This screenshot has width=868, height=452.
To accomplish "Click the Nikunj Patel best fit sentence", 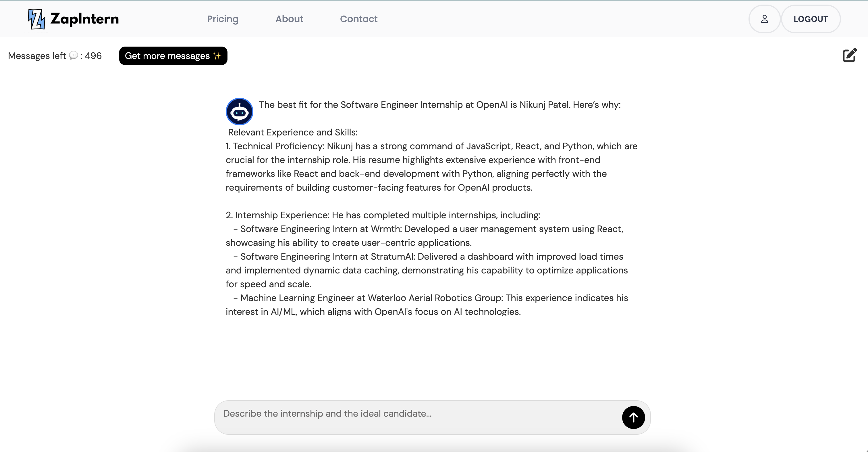I will pos(439,105).
